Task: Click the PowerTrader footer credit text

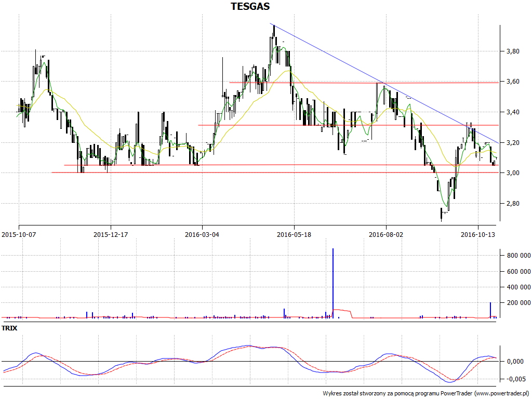Action: pyautogui.click(x=426, y=394)
